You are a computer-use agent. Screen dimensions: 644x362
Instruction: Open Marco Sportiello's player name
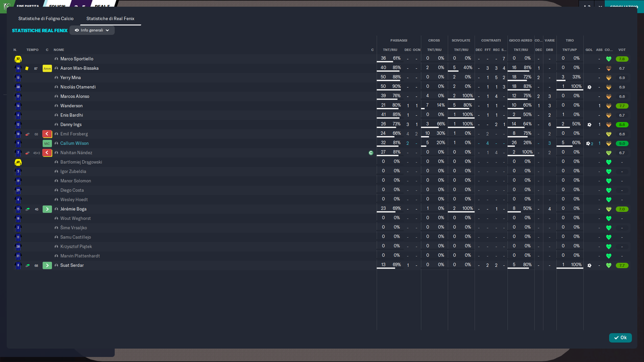[76, 59]
